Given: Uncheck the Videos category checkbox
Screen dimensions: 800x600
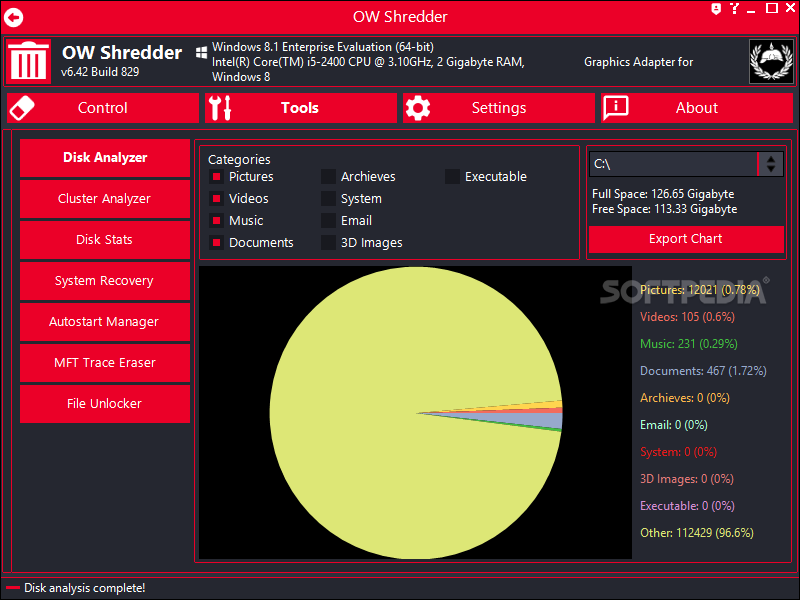Looking at the screenshot, I should coord(216,198).
